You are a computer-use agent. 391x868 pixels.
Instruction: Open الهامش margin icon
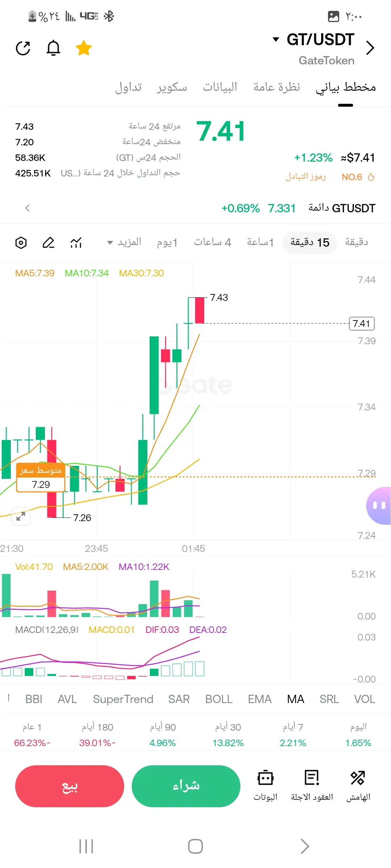358,785
